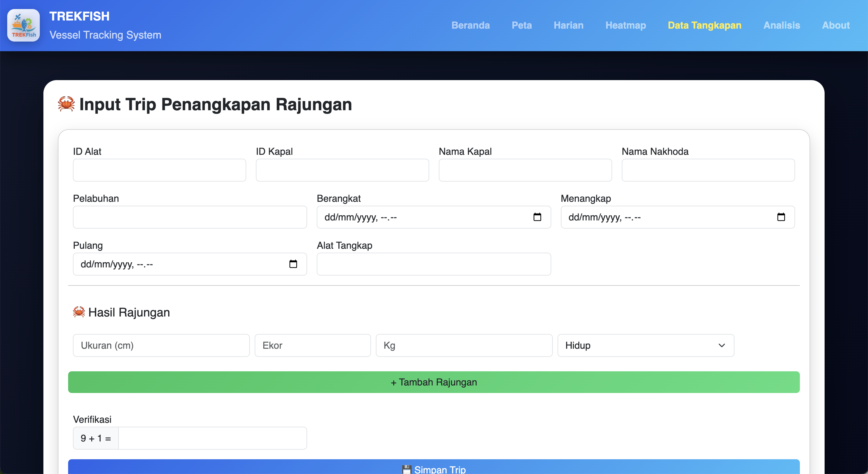Click floppy disk icon on Simpan Trip

point(407,469)
